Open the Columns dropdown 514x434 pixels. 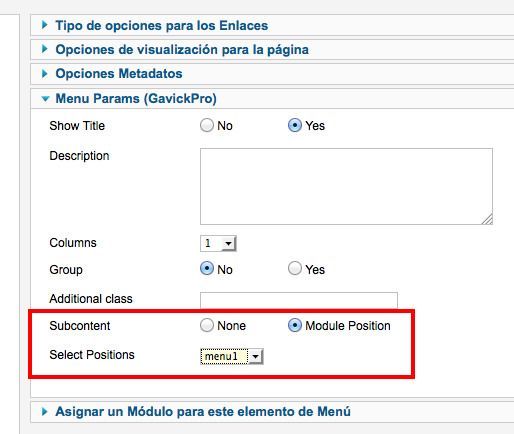click(x=218, y=243)
